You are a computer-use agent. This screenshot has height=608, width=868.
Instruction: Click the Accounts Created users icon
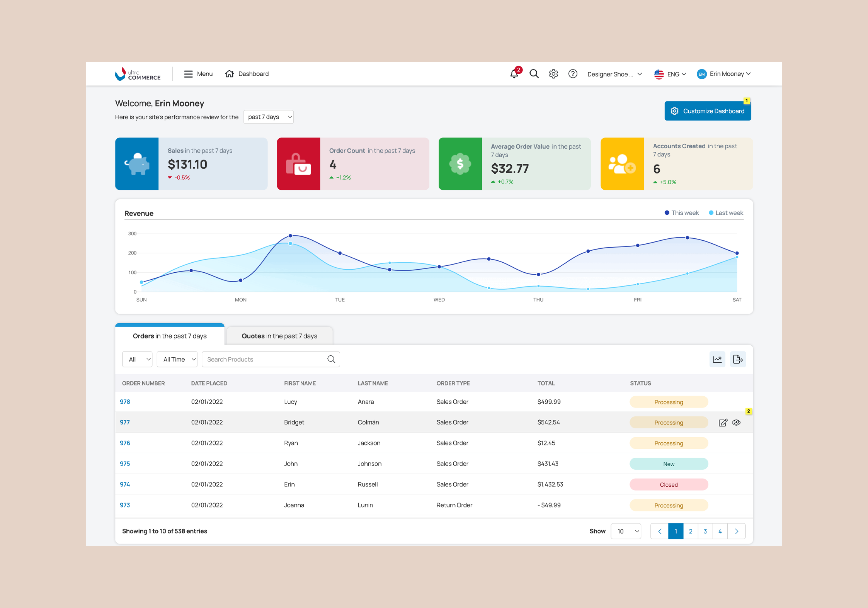point(622,164)
